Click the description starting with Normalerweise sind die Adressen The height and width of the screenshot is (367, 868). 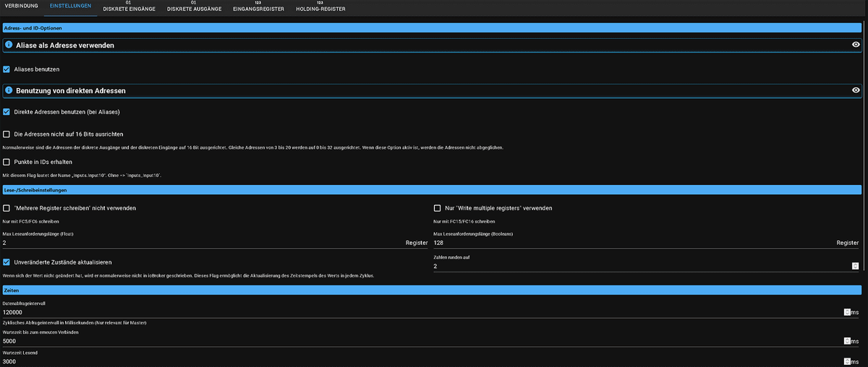point(252,147)
